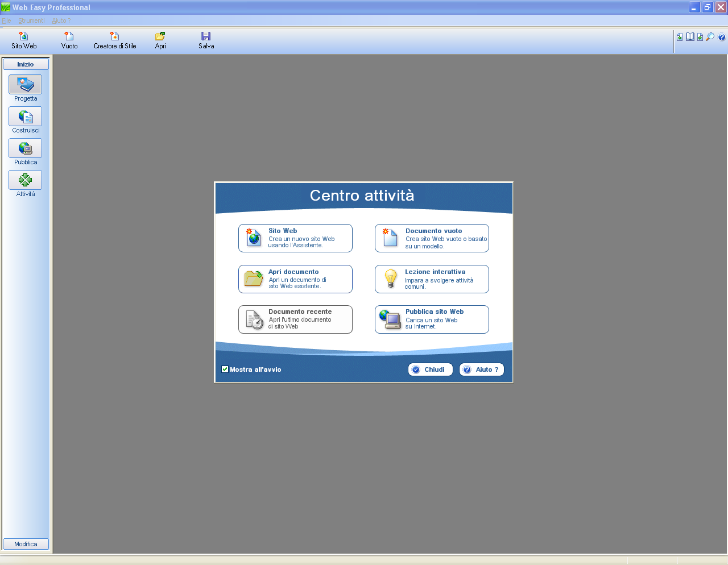Image resolution: width=728 pixels, height=565 pixels.
Task: Click the Apri folder toolbar icon
Action: click(160, 40)
